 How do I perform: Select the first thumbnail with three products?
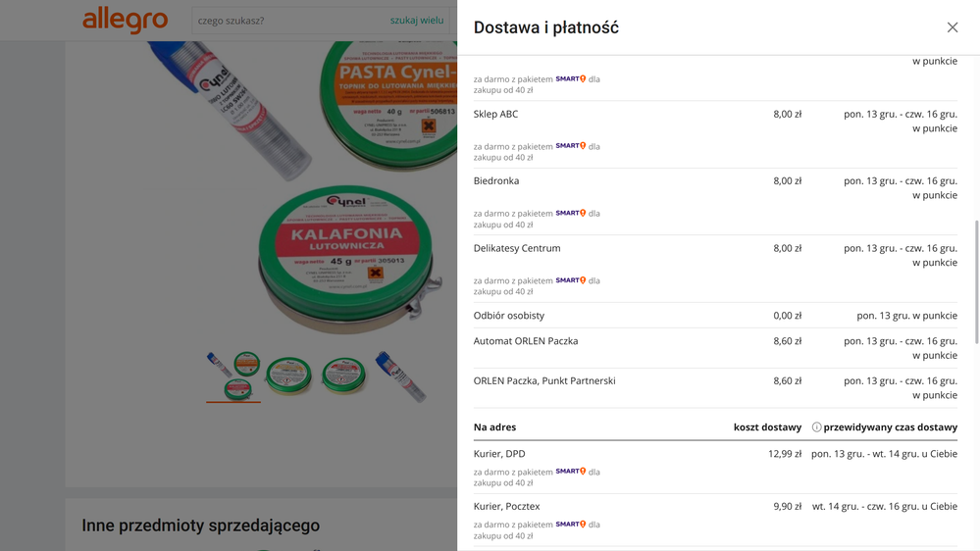[x=233, y=376]
